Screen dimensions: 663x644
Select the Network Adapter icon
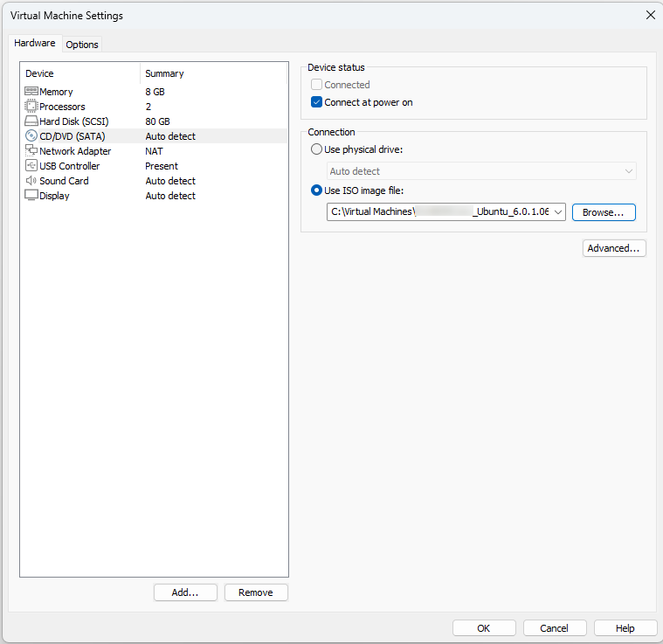31,151
